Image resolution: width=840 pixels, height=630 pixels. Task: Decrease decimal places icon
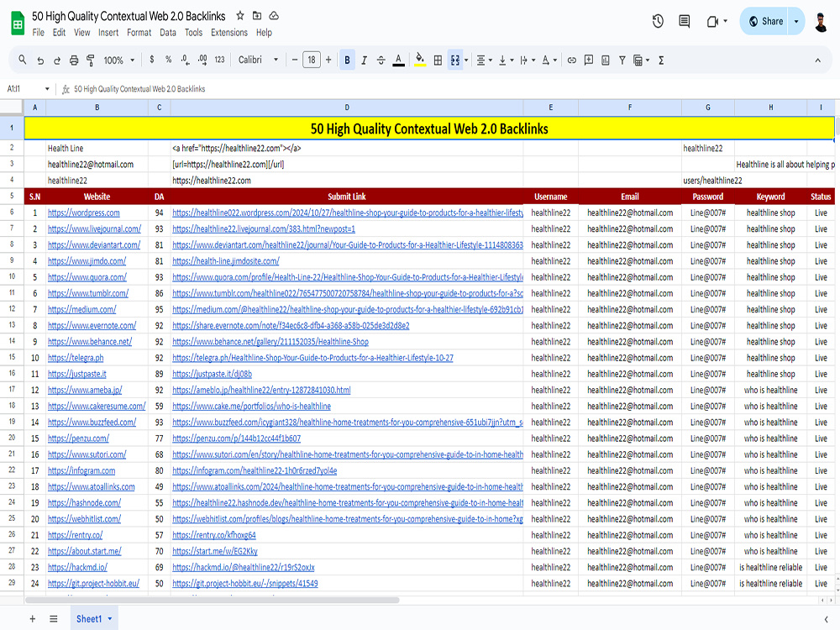click(x=185, y=60)
